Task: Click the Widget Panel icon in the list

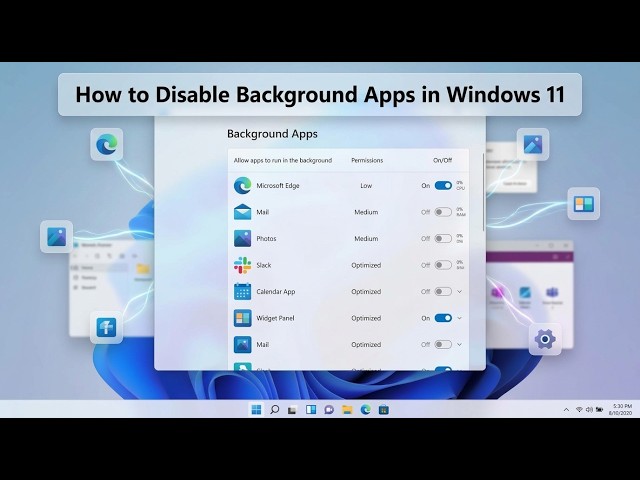Action: (x=242, y=318)
